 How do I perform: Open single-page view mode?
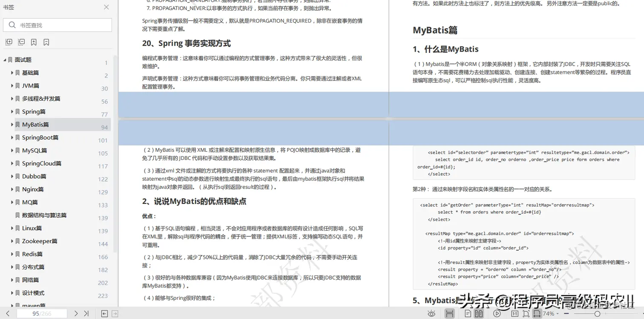click(467, 313)
